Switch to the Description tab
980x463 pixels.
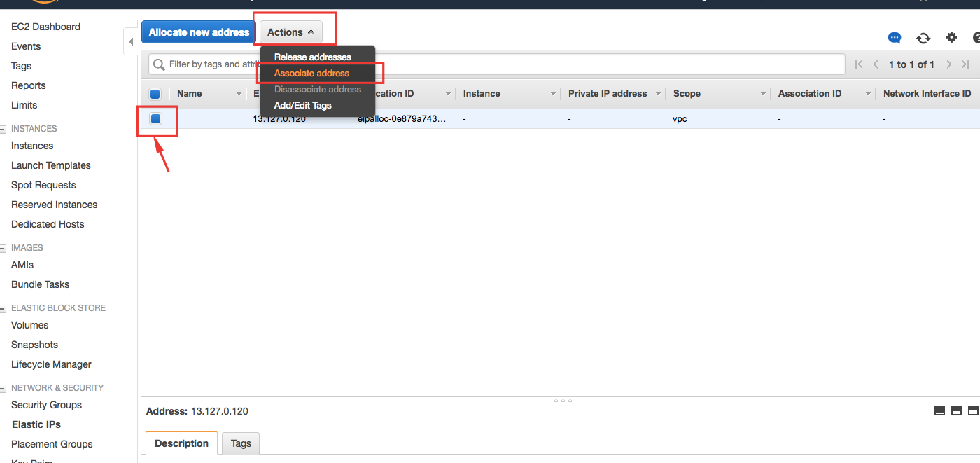(x=182, y=443)
